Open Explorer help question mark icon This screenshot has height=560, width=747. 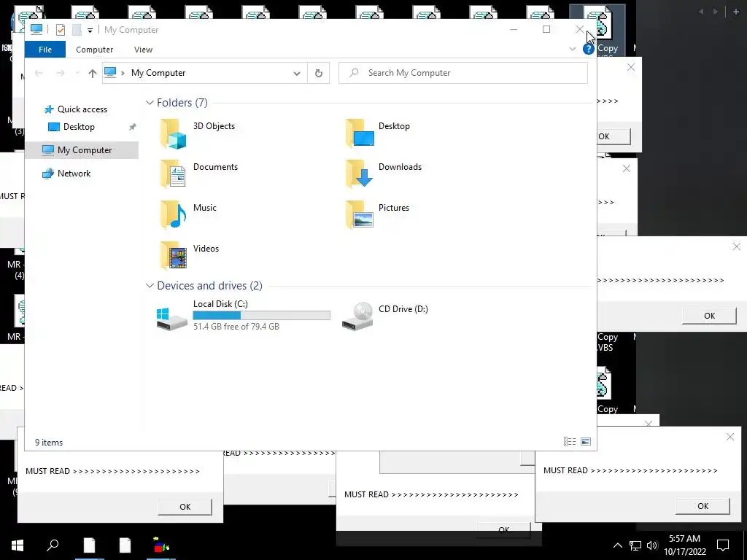click(x=589, y=49)
